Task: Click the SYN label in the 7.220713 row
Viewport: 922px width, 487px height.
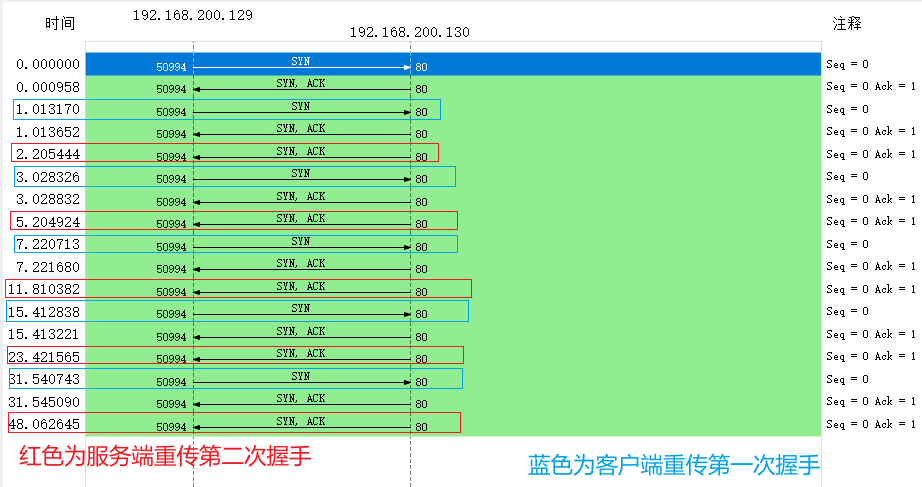Action: click(x=300, y=241)
